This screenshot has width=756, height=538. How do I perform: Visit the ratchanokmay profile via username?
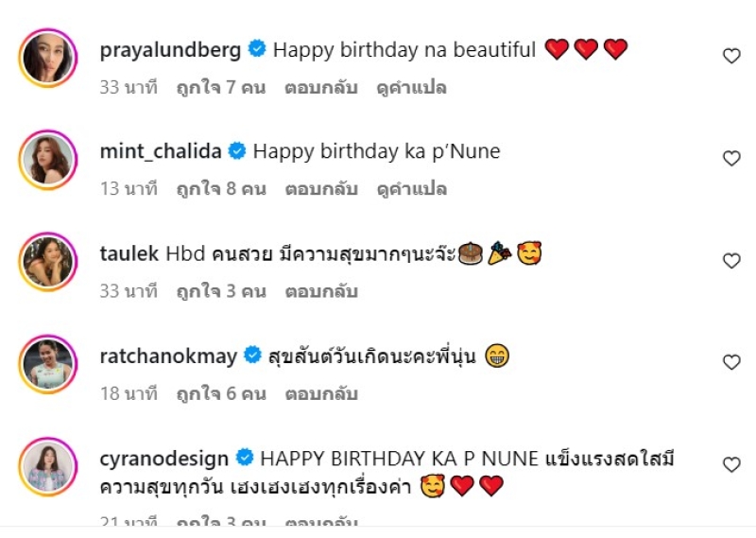(x=168, y=356)
